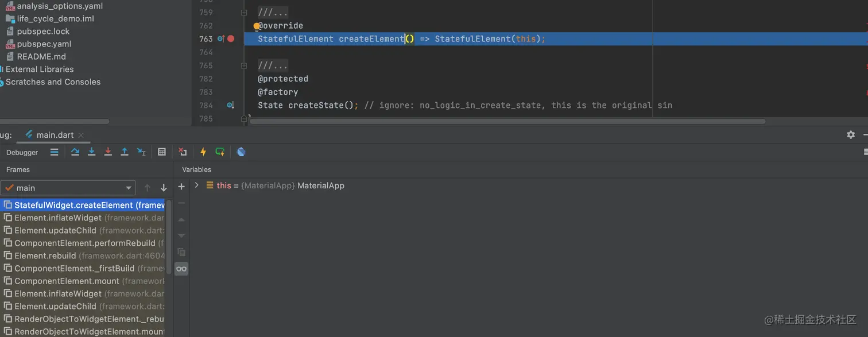Image resolution: width=868 pixels, height=337 pixels.
Task: Click the lightbulb intention icon at line 762
Action: [257, 26]
